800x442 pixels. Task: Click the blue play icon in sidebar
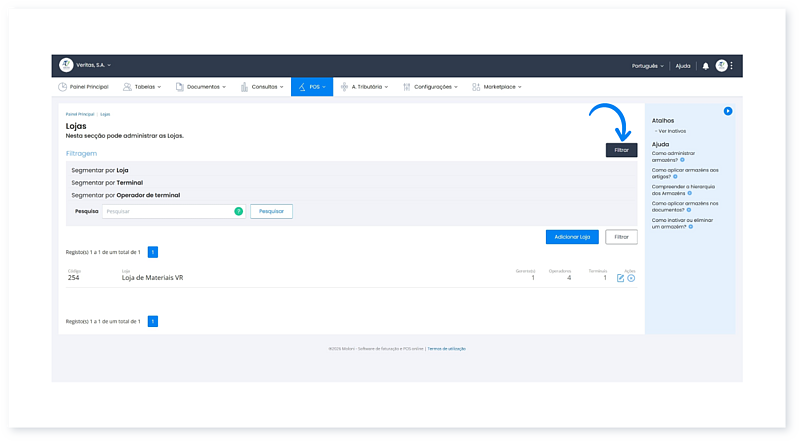tap(728, 111)
